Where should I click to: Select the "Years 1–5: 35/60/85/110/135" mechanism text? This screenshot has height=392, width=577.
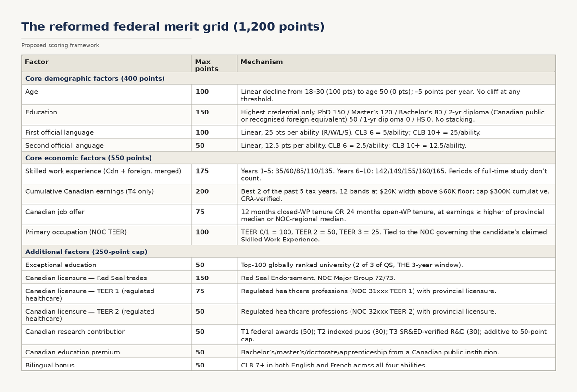394,175
